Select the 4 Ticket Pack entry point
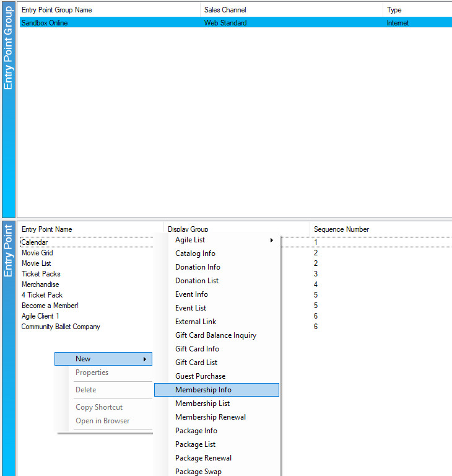The height and width of the screenshot is (476, 452). [x=42, y=295]
